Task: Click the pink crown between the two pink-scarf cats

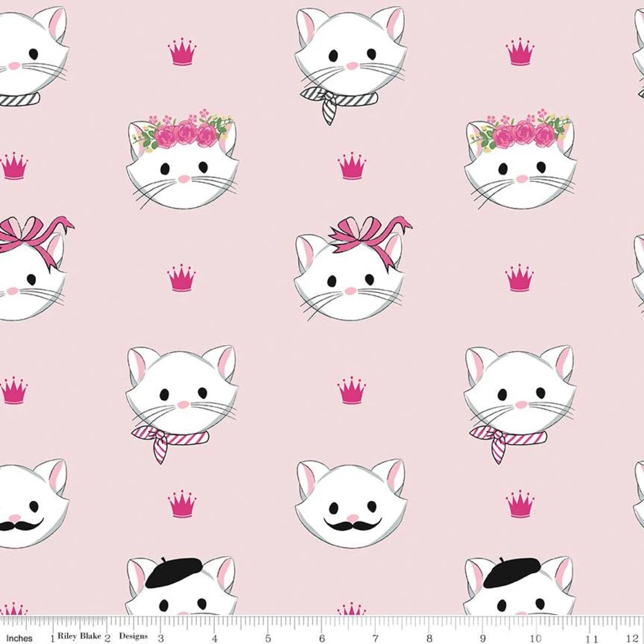Action: pyautogui.click(x=352, y=390)
